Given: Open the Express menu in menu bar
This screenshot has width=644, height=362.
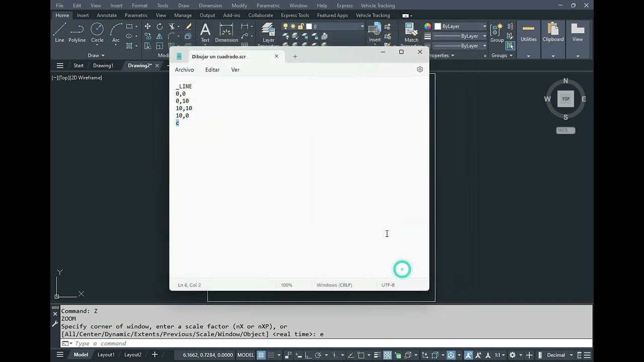Looking at the screenshot, I should pyautogui.click(x=345, y=6).
